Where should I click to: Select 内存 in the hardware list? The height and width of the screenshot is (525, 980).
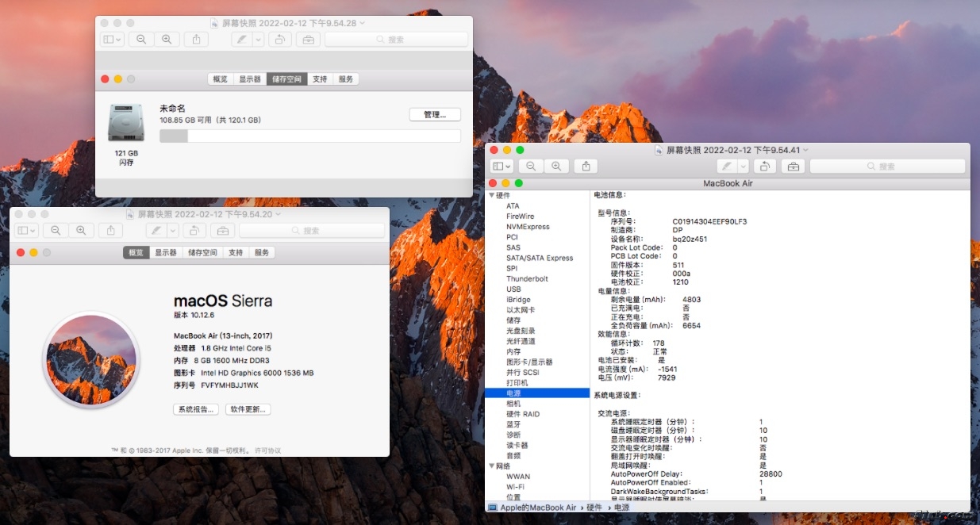(513, 351)
